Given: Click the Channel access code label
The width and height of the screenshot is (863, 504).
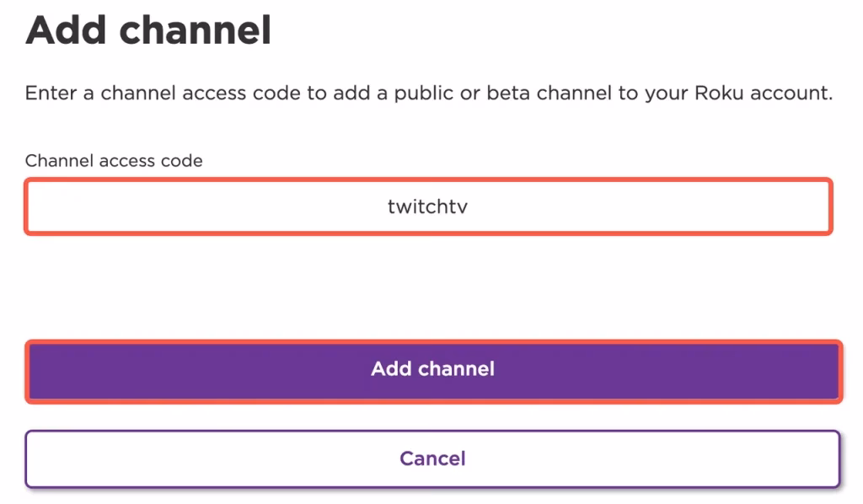Looking at the screenshot, I should click(114, 160).
